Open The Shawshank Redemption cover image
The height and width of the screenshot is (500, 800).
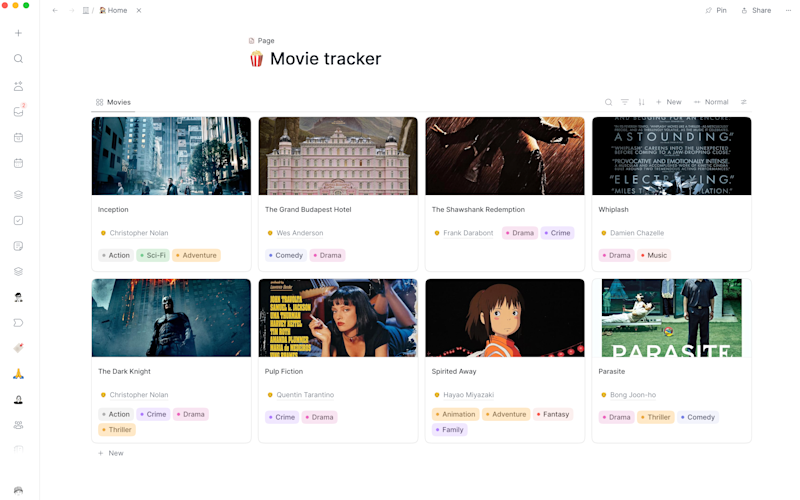point(505,156)
